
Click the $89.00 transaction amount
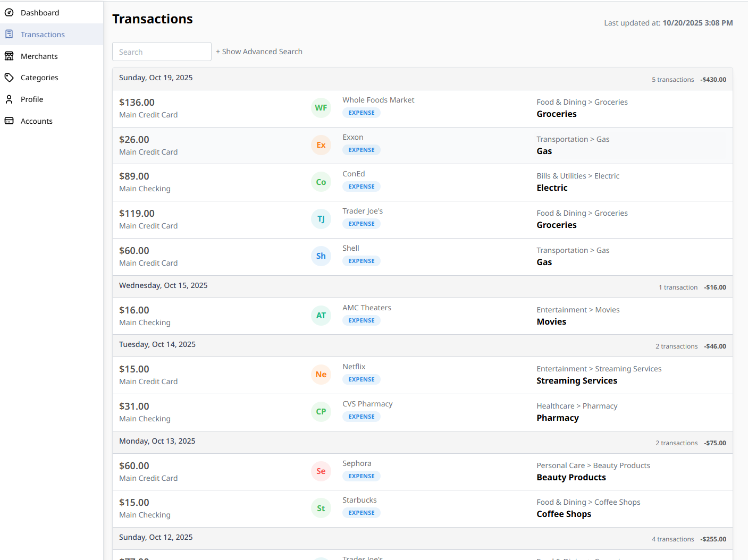pyautogui.click(x=134, y=176)
